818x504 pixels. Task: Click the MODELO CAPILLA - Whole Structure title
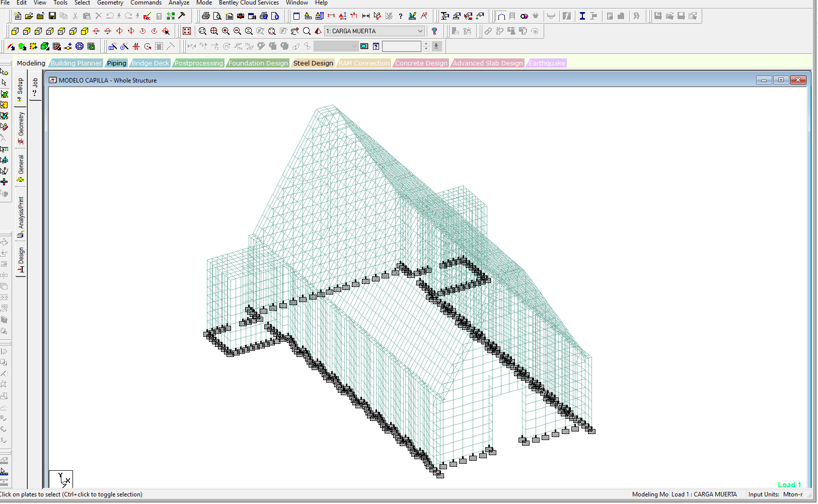108,81
